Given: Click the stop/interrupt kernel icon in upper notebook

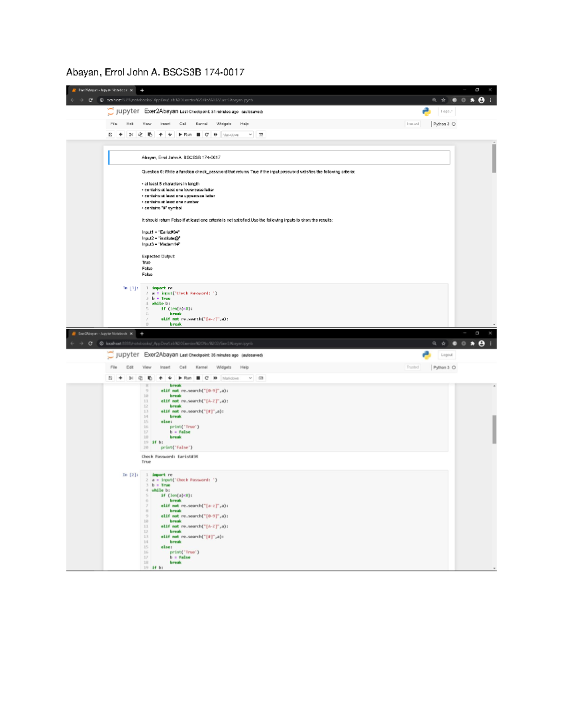Looking at the screenshot, I should tap(198, 135).
